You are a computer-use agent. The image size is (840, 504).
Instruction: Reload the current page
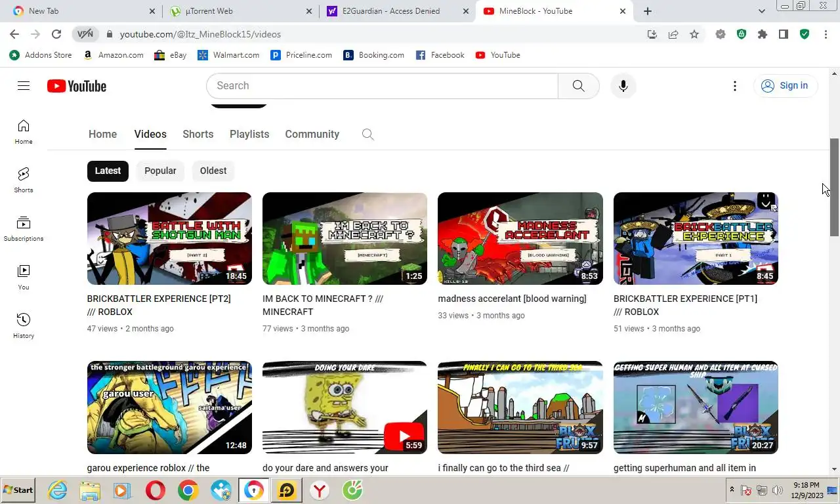coord(56,34)
